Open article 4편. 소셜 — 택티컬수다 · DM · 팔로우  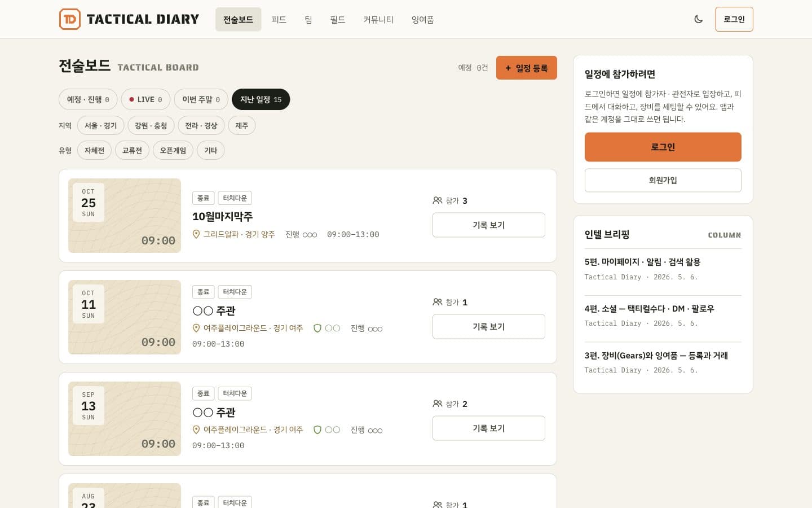coord(649,309)
